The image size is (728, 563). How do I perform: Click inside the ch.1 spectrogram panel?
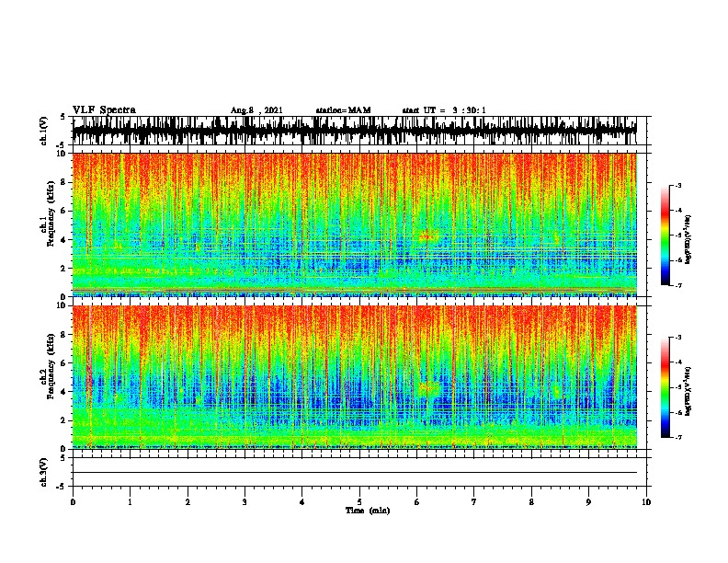[354, 224]
